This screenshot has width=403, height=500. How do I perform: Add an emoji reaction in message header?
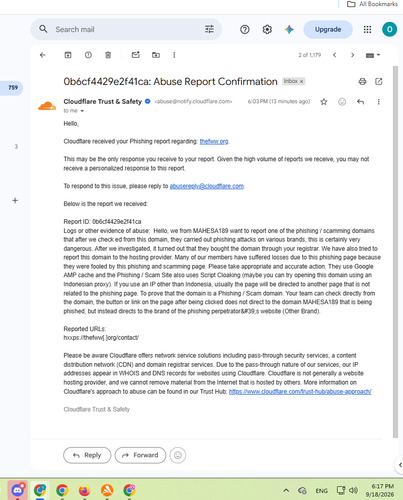342,102
